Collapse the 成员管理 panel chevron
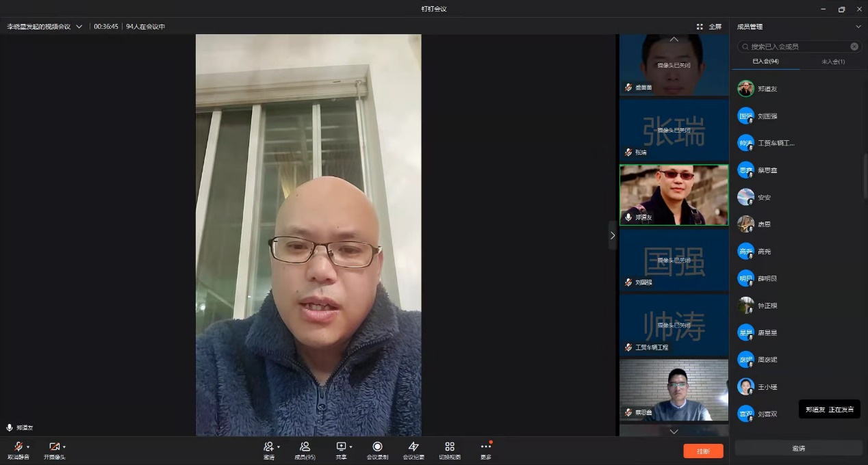This screenshot has width=868, height=465. click(858, 27)
